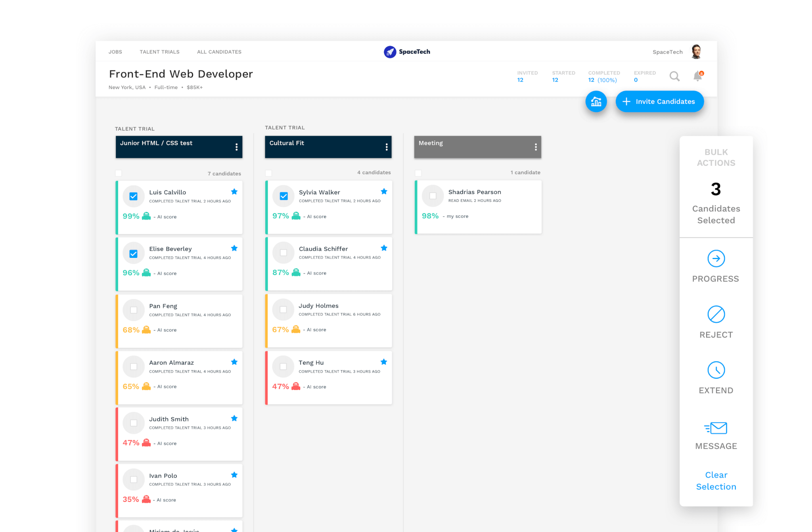Viewport: 812px width, 532px height.
Task: Open the notifications bell
Action: 698,76
